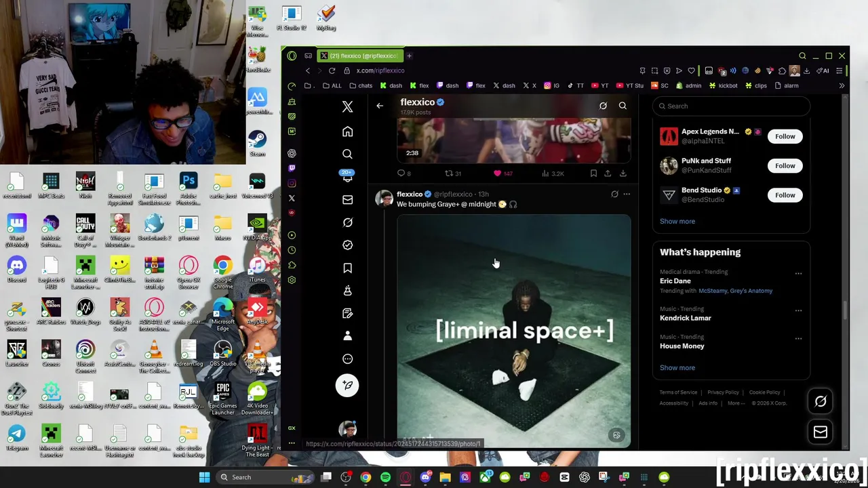Viewport: 868px width, 488px height.
Task: Open the YT Stu bookmark
Action: 630,86
